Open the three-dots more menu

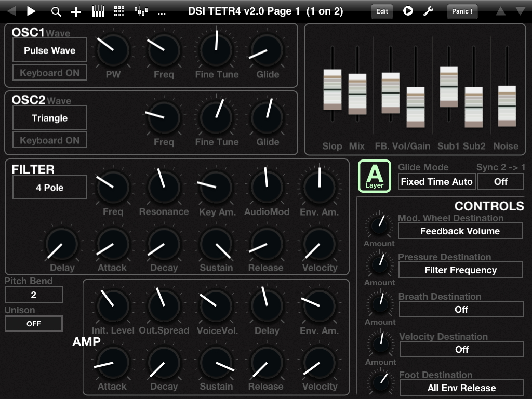(162, 11)
